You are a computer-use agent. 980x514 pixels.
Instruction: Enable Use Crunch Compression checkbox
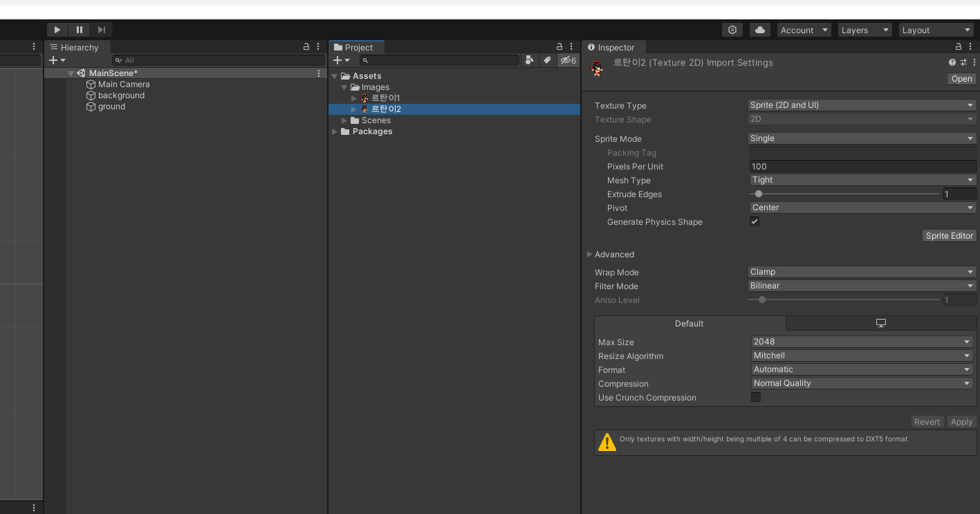click(x=756, y=397)
